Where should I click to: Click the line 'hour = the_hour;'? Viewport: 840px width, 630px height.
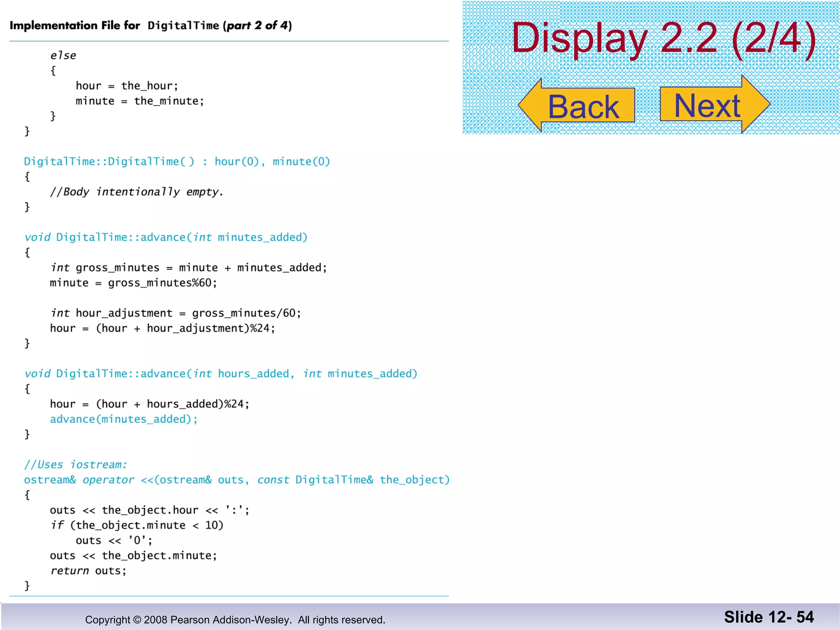pos(127,86)
